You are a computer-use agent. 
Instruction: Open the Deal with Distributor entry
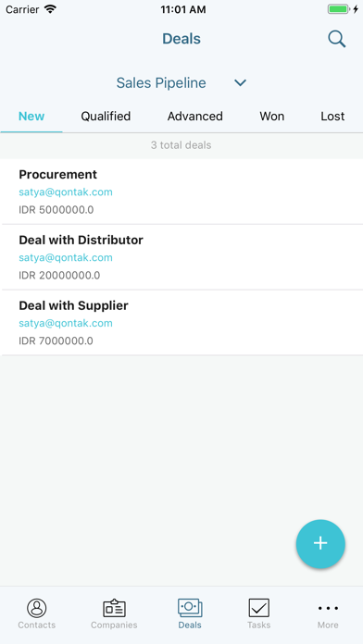[x=181, y=257]
